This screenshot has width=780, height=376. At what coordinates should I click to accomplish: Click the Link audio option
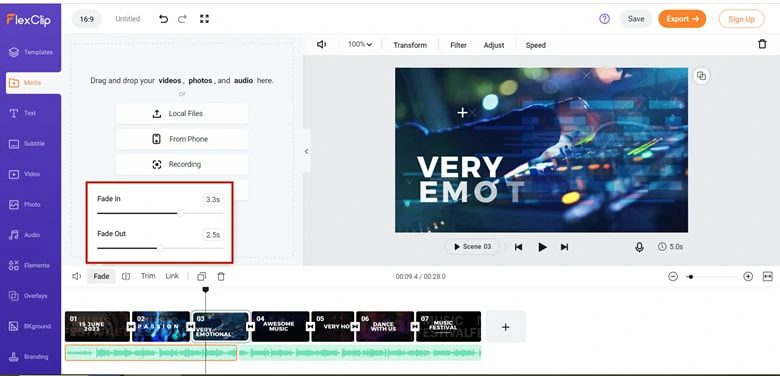172,276
